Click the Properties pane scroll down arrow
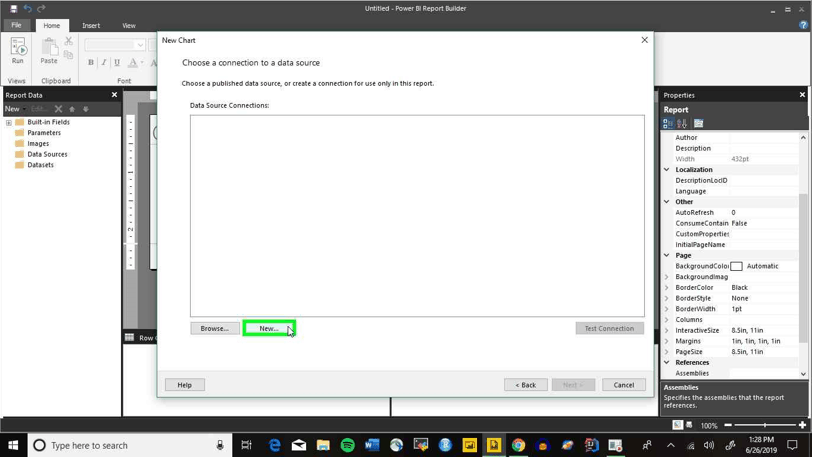This screenshot has width=813, height=459. 803,373
